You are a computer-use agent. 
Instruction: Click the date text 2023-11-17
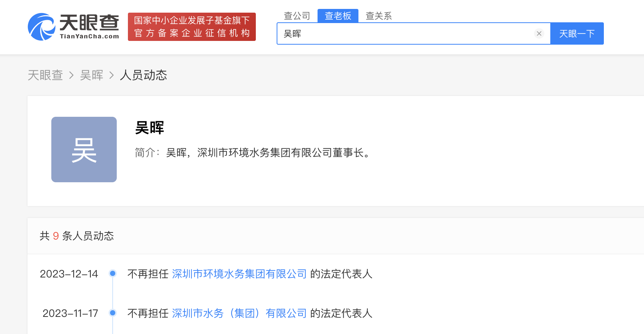pyautogui.click(x=70, y=313)
